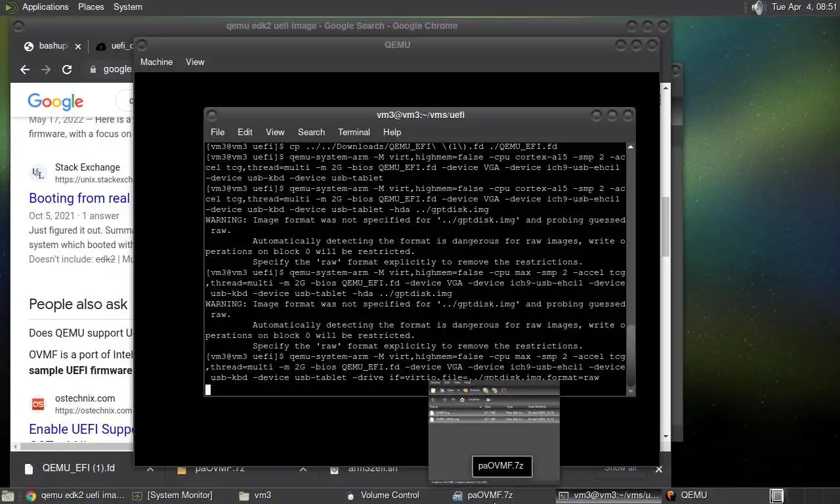
Task: Switch to System Monitor in taskbar
Action: 173,495
